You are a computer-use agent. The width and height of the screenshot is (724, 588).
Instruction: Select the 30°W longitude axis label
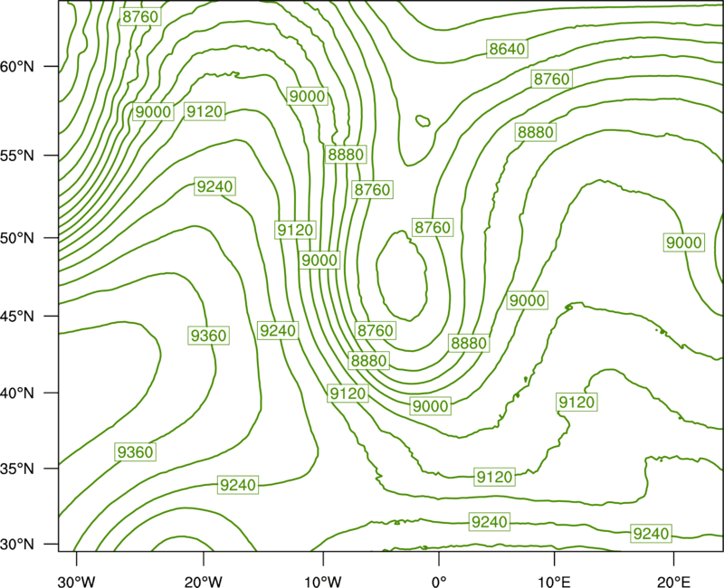(76, 582)
